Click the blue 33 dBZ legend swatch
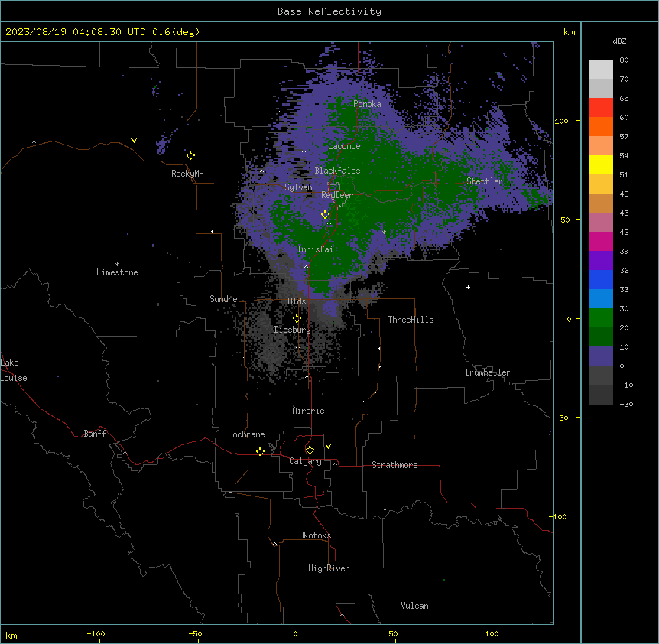 tap(601, 279)
